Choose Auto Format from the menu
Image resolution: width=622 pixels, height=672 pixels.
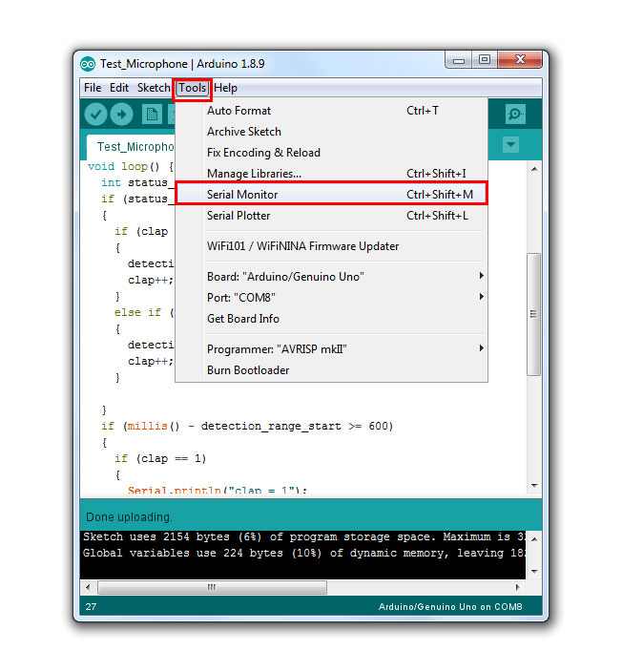click(332, 111)
